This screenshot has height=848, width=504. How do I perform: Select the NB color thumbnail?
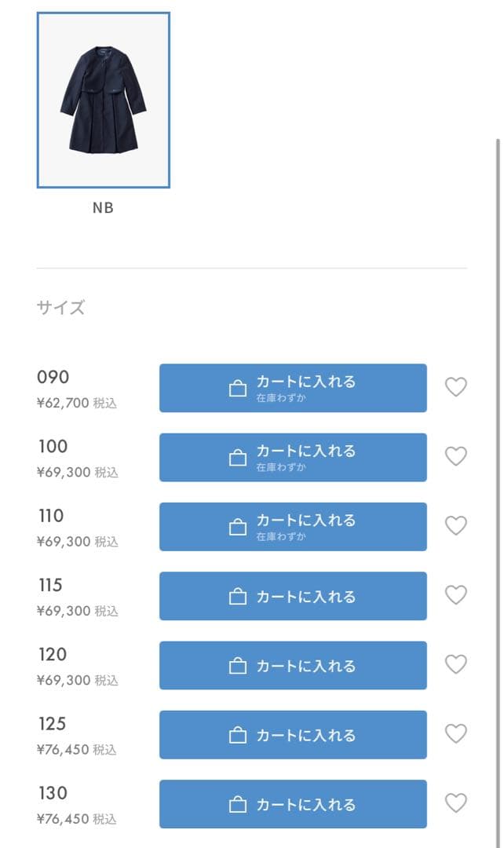(102, 97)
